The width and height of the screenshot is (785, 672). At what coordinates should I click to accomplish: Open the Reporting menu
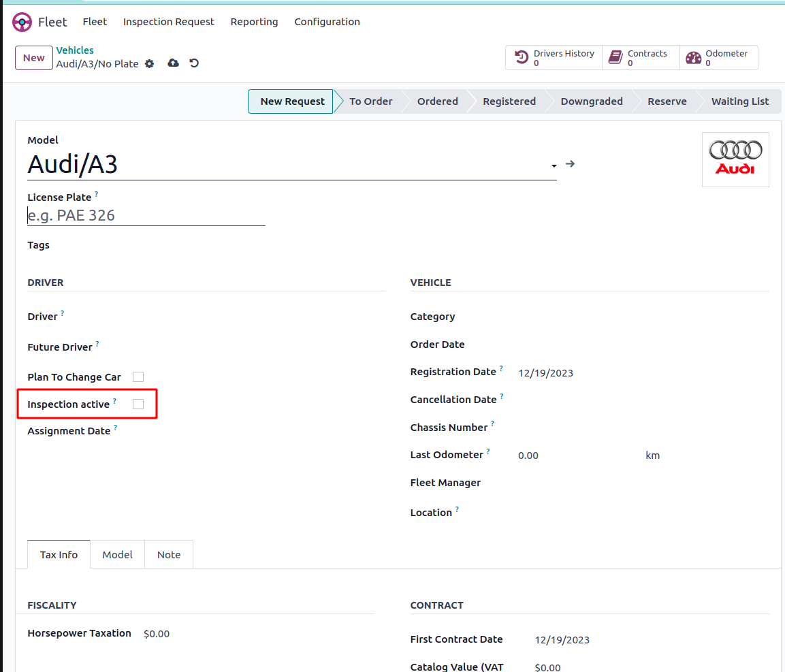pos(254,22)
